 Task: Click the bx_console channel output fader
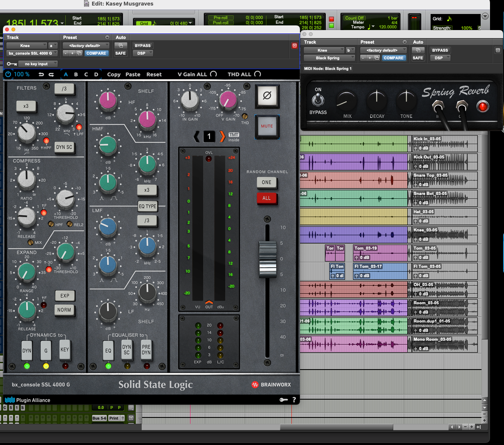pos(267,259)
